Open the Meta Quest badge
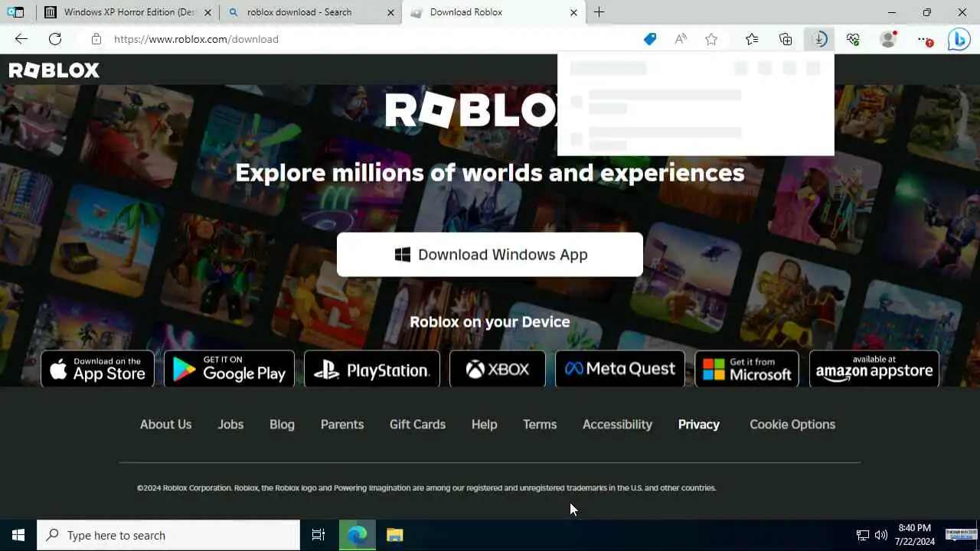This screenshot has width=980, height=551. tap(620, 369)
